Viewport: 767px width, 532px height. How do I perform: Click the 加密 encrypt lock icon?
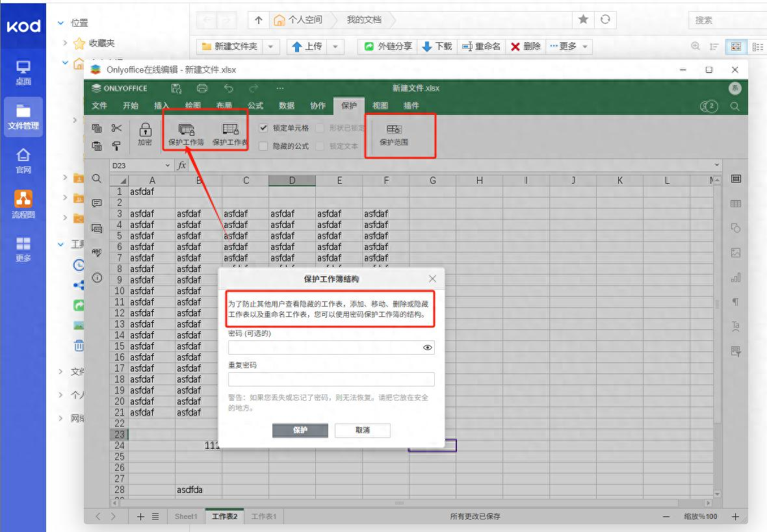click(x=146, y=134)
